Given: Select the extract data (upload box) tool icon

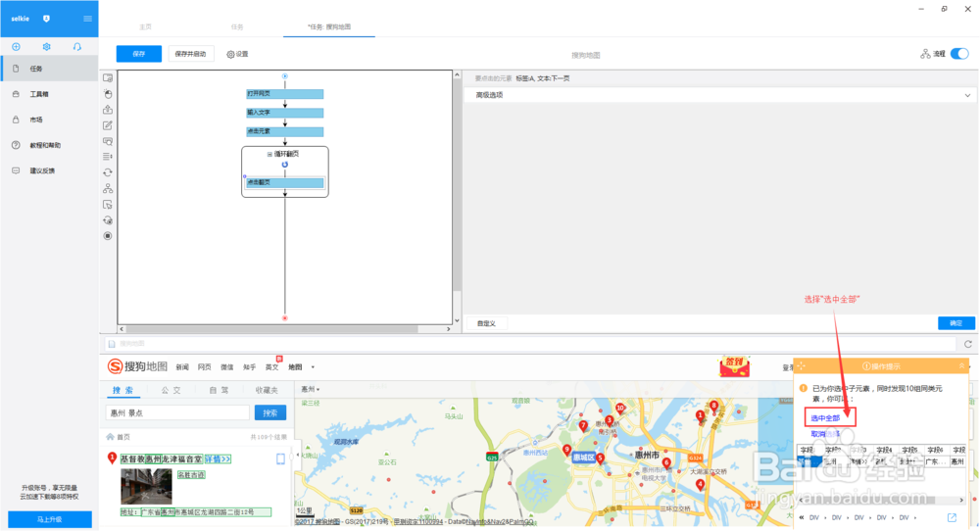Looking at the screenshot, I should [108, 110].
